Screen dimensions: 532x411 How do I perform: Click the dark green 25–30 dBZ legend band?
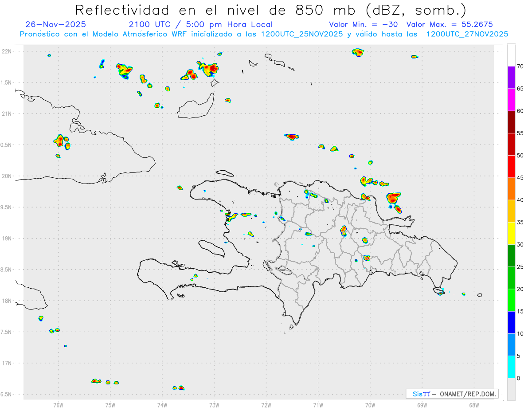[x=511, y=256]
